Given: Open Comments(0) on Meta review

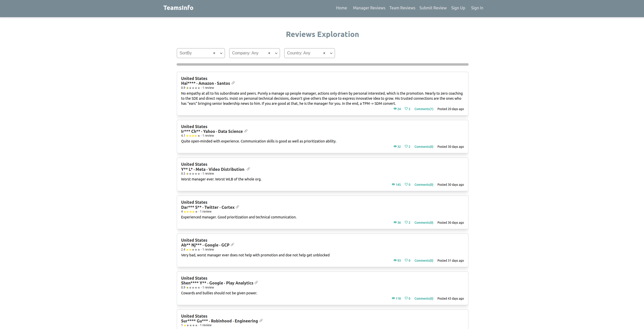Looking at the screenshot, I should tap(424, 185).
